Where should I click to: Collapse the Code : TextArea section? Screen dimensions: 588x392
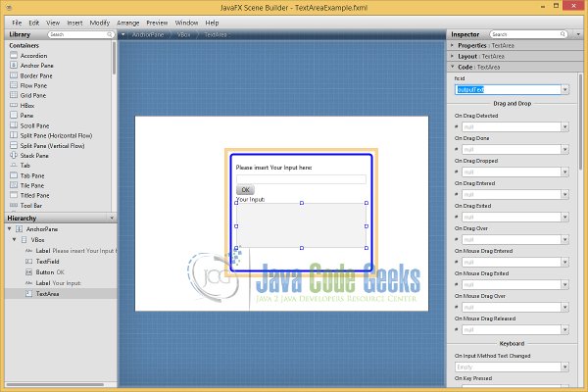point(452,67)
